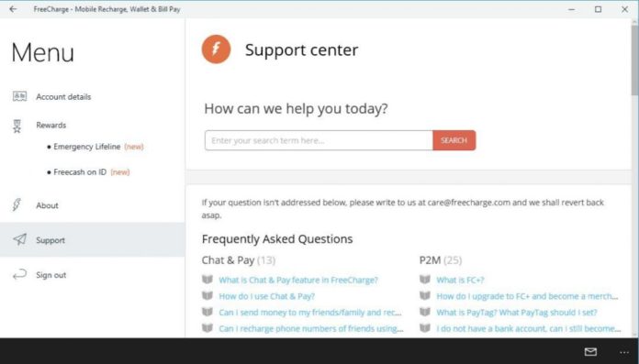639x364 pixels.
Task: Click the About lightning bolt icon
Action: click(x=17, y=204)
